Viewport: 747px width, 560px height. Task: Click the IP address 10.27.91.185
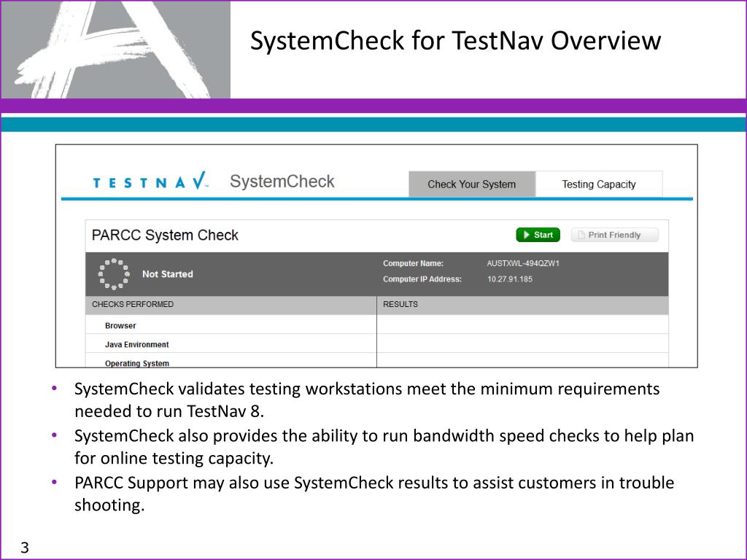509,279
